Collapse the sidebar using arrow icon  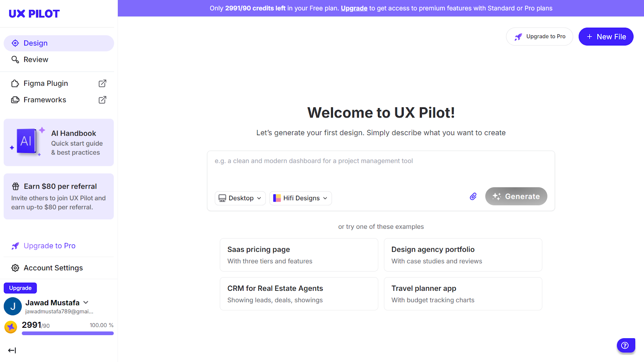[12, 350]
